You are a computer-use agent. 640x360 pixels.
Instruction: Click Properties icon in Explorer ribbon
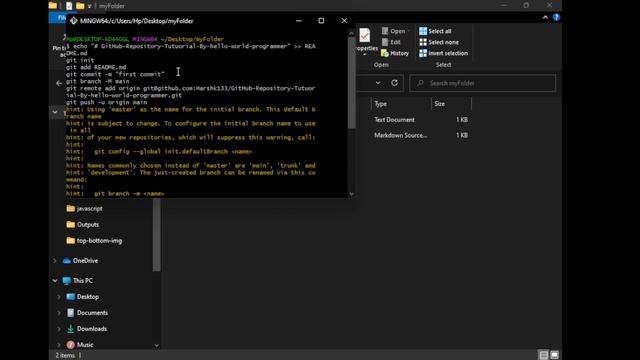tap(365, 36)
